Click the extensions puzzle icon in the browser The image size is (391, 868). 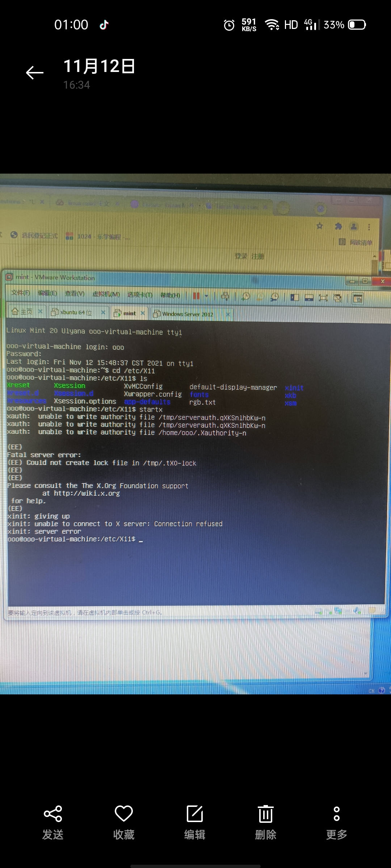click(x=339, y=226)
